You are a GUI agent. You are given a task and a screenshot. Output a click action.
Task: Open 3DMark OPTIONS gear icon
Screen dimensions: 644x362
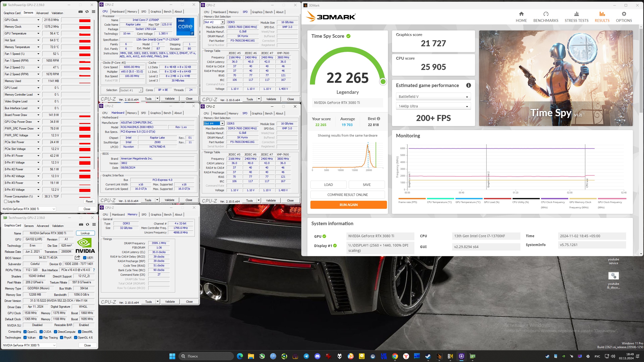[624, 14]
